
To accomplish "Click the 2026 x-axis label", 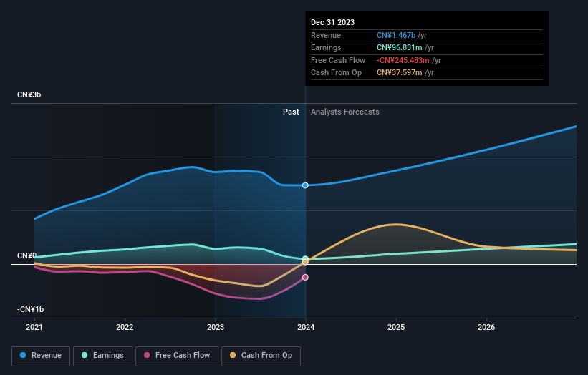I will [x=486, y=328].
